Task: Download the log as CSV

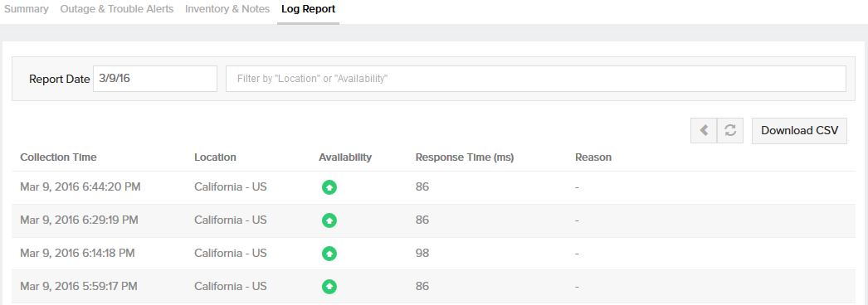Action: tap(799, 130)
